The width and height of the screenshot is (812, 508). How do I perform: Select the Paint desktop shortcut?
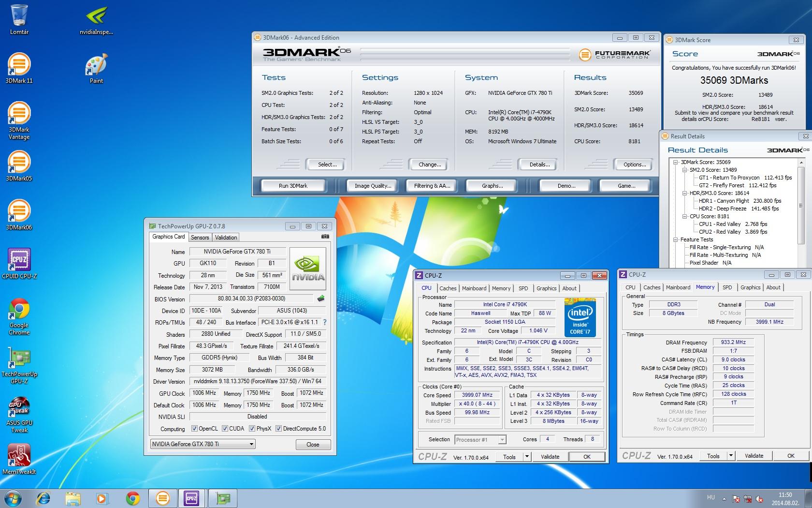tap(96, 68)
